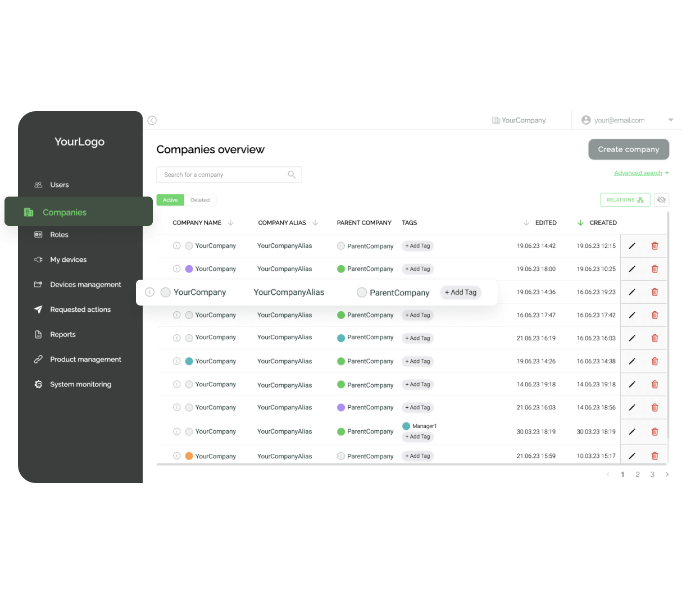
Task: Open the Users section in sidebar
Action: (58, 184)
